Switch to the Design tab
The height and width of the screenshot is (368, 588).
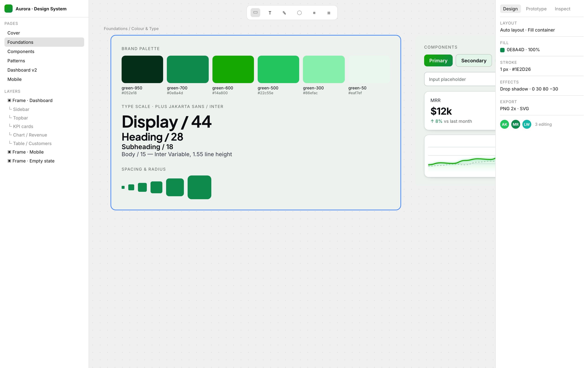(x=511, y=9)
